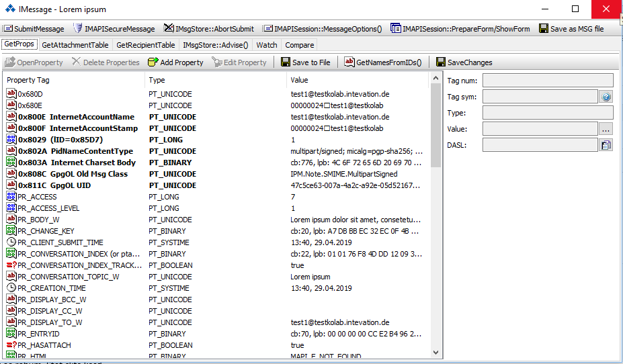The height and width of the screenshot is (364, 623).
Task: Click the Type column header
Action: point(157,80)
